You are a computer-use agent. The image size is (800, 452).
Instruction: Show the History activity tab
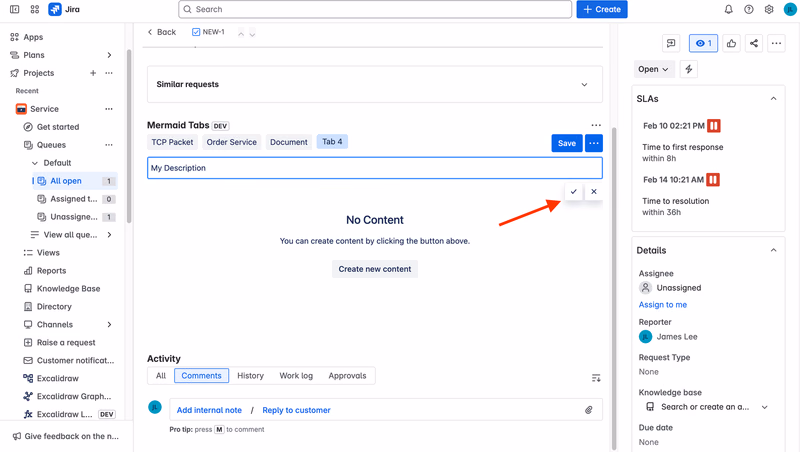tap(251, 375)
